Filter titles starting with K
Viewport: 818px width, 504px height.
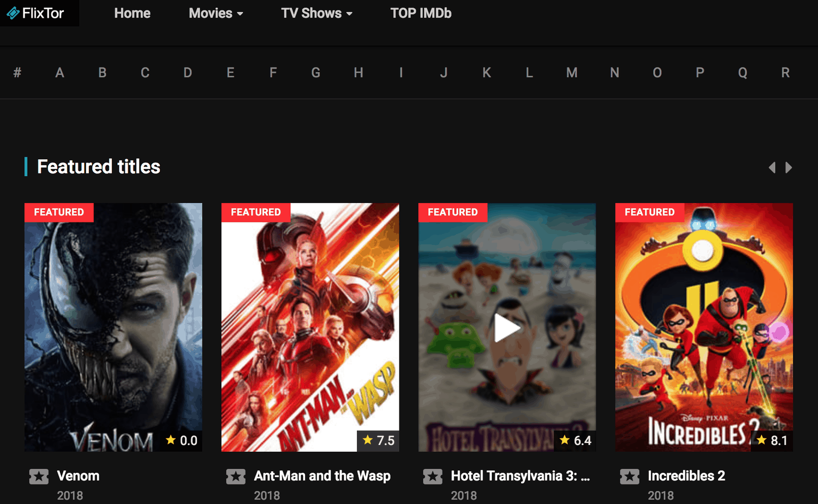pos(487,73)
